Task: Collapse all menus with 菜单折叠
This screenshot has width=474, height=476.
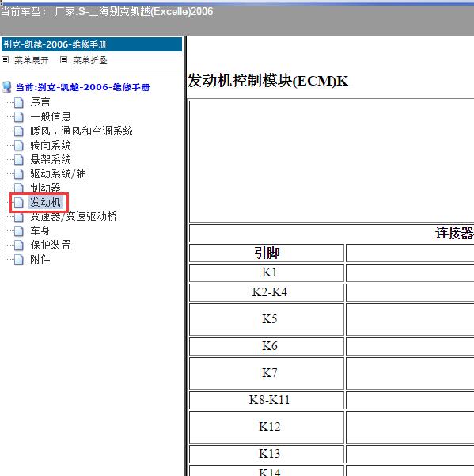Action: tap(90, 60)
